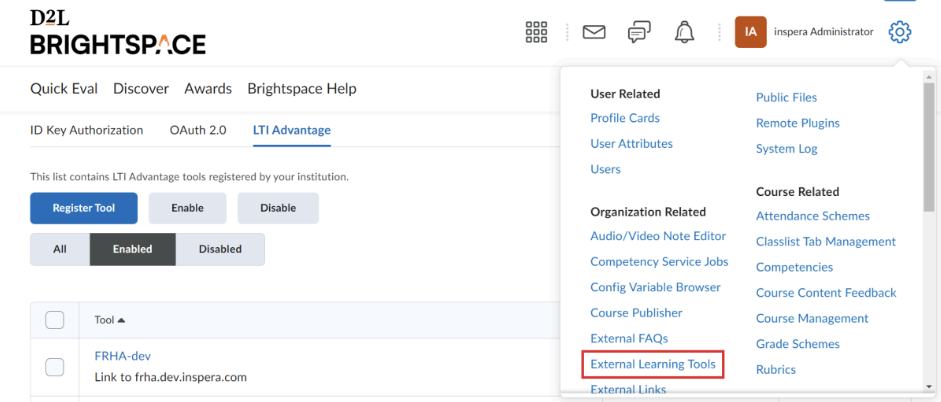The image size is (941, 402).
Task: Open Remote Plugins link
Action: tap(798, 124)
